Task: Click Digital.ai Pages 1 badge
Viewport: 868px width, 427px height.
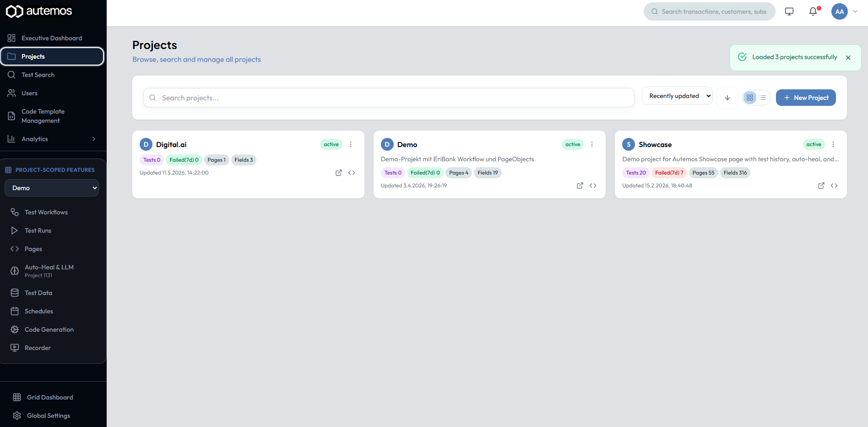Action: [x=217, y=160]
